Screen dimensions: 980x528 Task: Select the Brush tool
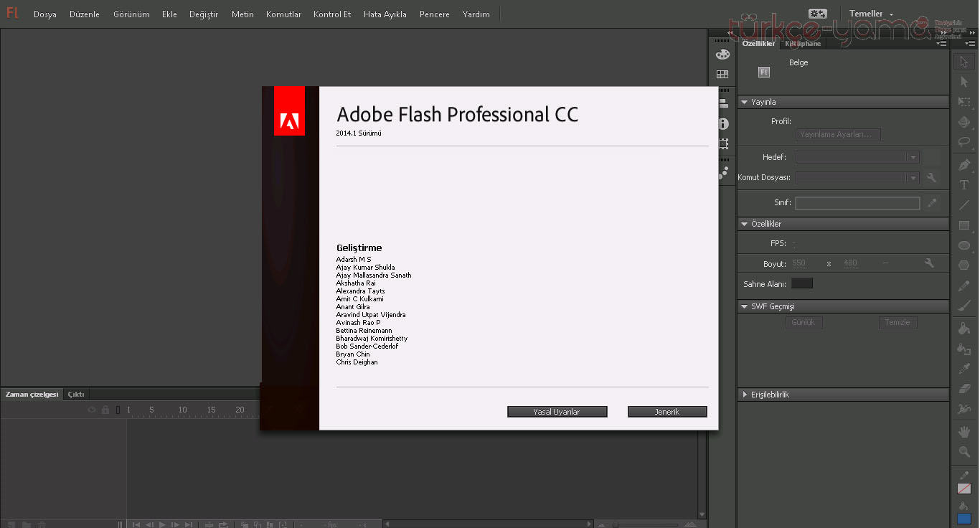click(x=964, y=306)
